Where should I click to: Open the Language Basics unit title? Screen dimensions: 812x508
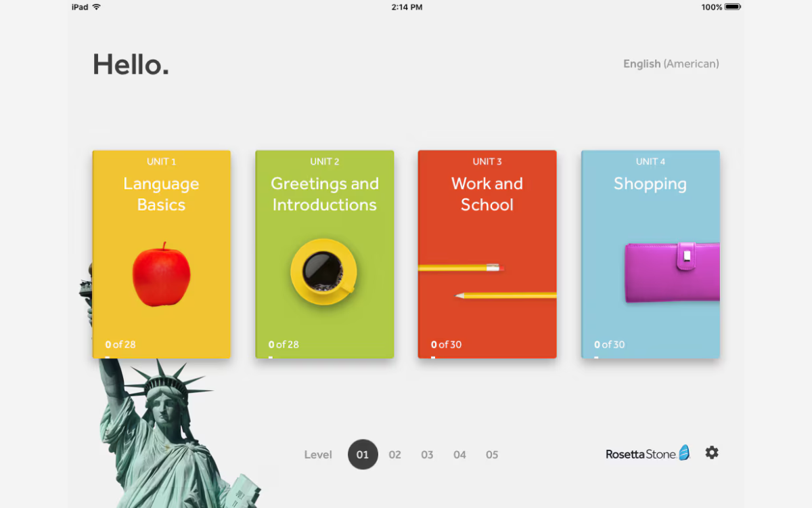161,194
